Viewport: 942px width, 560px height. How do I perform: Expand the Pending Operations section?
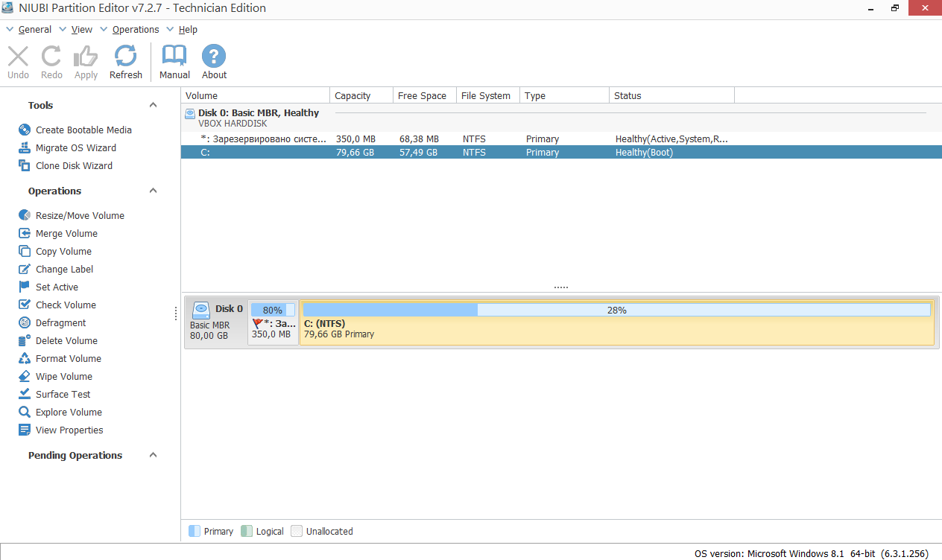tap(153, 455)
